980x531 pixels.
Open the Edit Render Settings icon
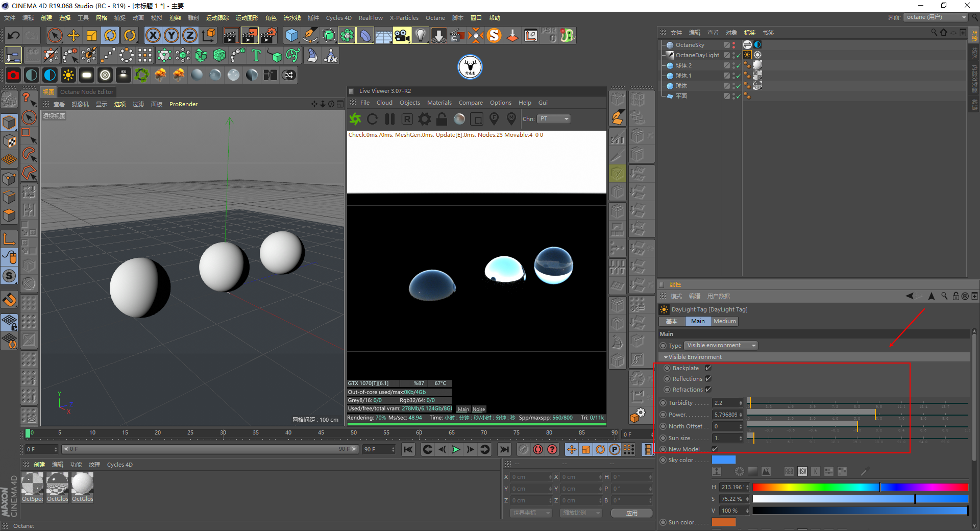click(268, 35)
